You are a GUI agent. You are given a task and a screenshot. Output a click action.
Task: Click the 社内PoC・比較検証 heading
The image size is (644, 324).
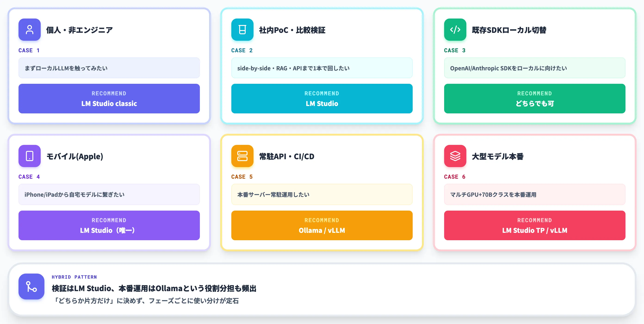click(292, 30)
